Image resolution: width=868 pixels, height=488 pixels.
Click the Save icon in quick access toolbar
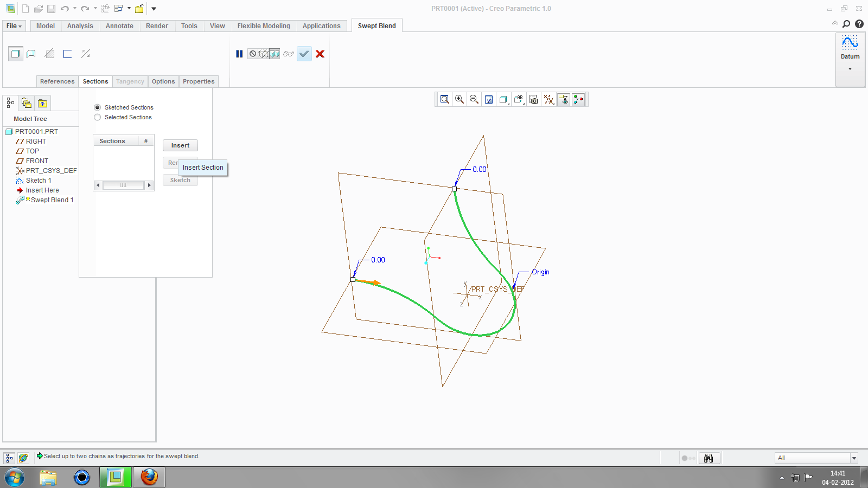coord(51,9)
